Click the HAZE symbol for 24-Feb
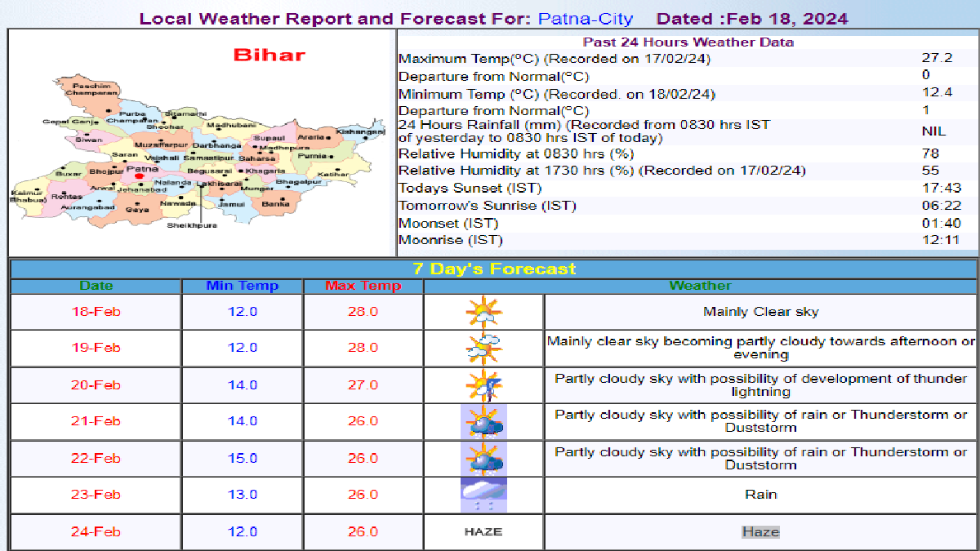The image size is (980, 551). coord(483,531)
